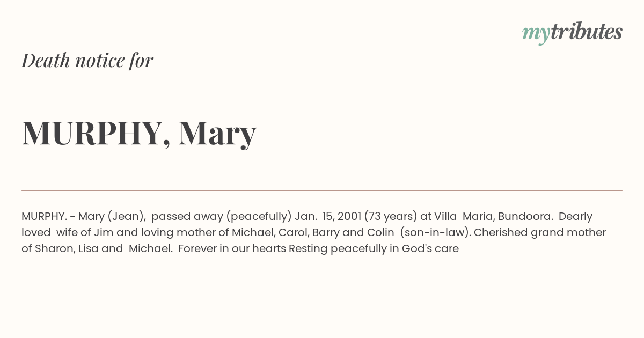Image resolution: width=644 pixels, height=338 pixels.
Task: Click the "(peacefully)" word in the notice
Action: pyautogui.click(x=259, y=217)
